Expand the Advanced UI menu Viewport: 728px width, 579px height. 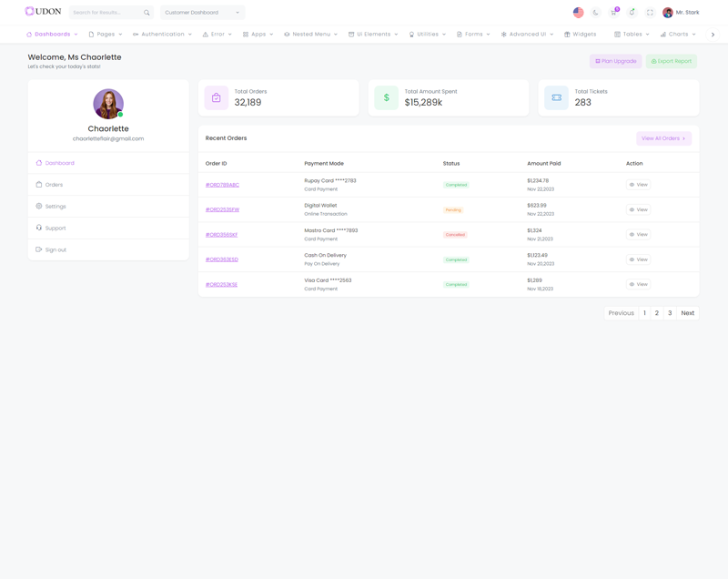(527, 35)
